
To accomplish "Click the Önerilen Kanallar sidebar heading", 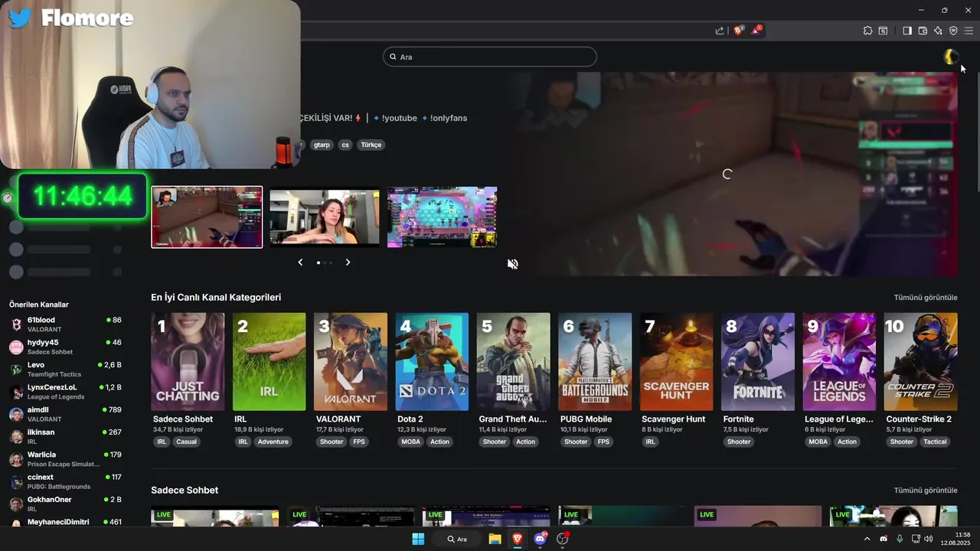I will 39,305.
